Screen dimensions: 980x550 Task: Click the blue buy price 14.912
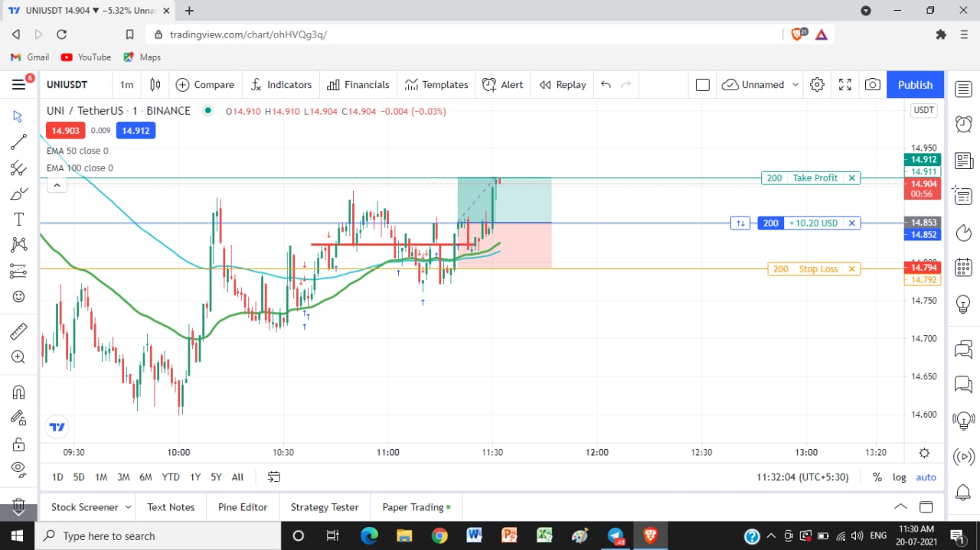click(136, 131)
